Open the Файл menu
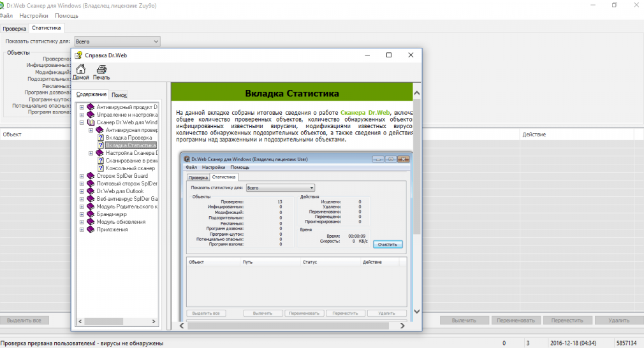The height and width of the screenshot is (348, 644). click(x=6, y=15)
